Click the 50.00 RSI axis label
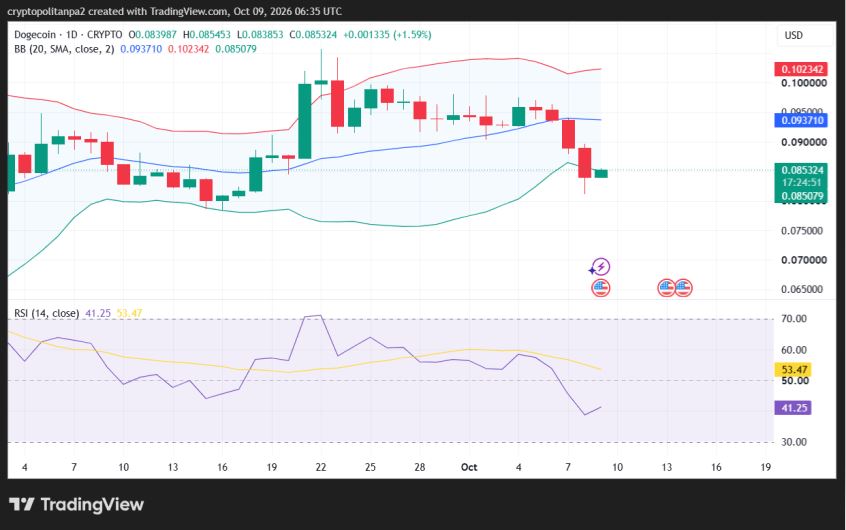This screenshot has height=530, width=846. [795, 381]
